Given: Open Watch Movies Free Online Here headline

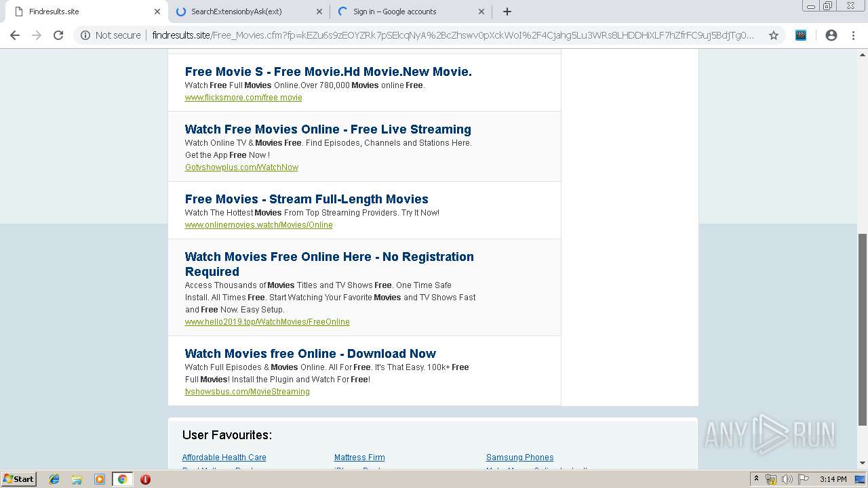Looking at the screenshot, I should tap(330, 264).
